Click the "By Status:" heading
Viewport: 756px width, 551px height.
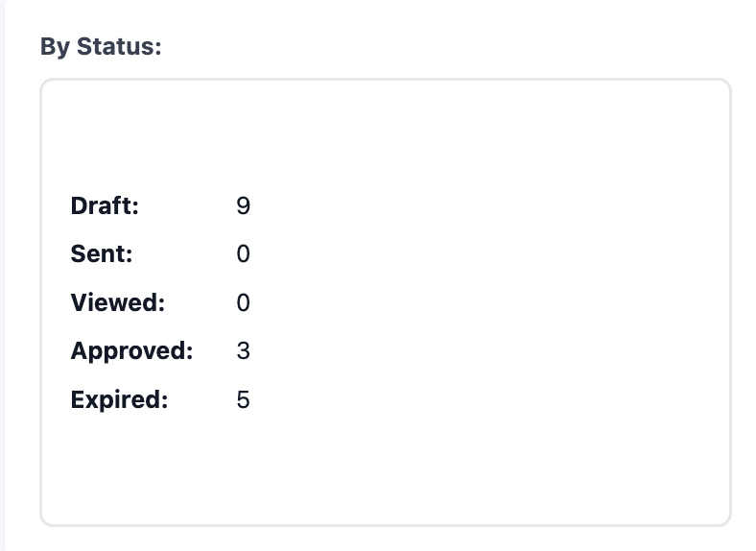(101, 47)
